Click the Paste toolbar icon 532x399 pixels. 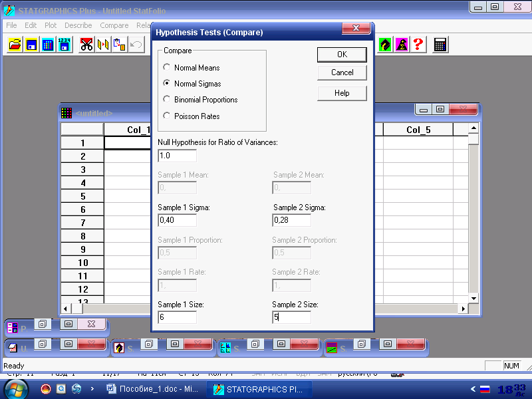(x=119, y=45)
